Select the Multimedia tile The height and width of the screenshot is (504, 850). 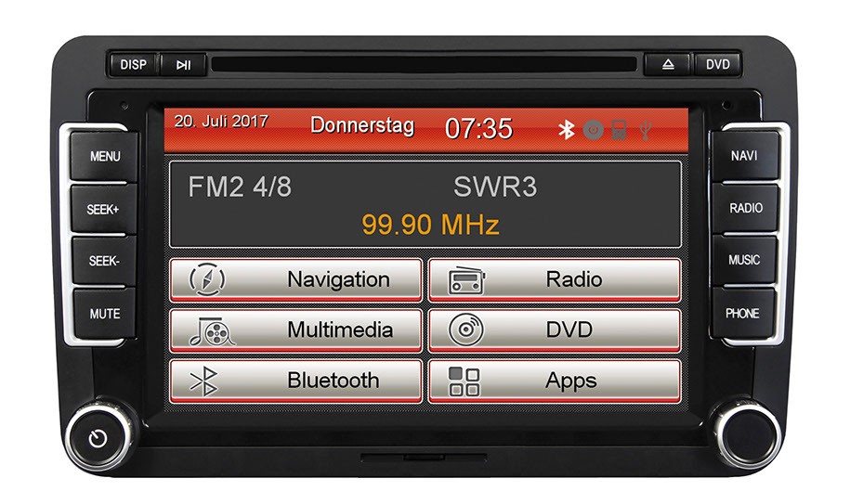tap(295, 330)
